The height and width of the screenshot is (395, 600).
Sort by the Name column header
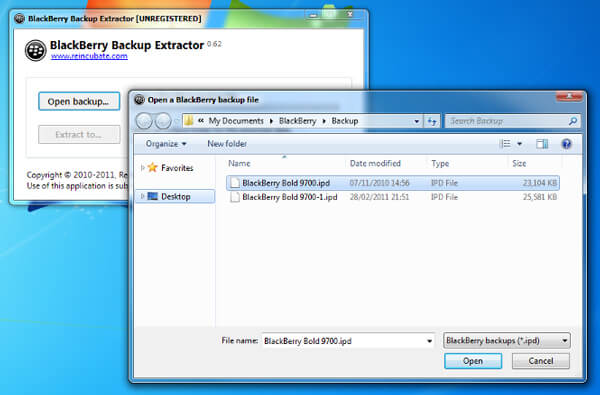click(239, 163)
